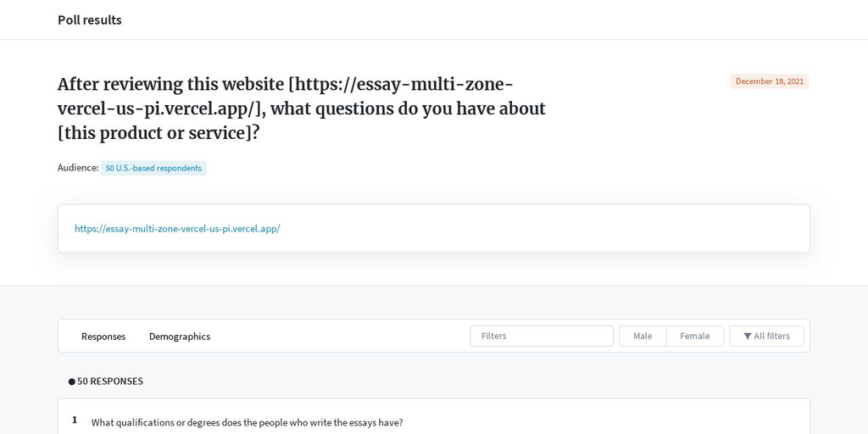Click the blank area of the link card
Image resolution: width=868 pixels, height=434 pixels.
pos(542,229)
